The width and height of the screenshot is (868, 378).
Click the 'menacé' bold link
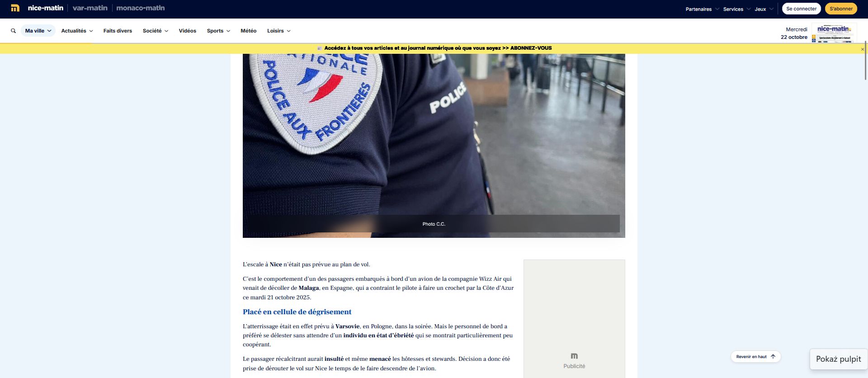380,359
